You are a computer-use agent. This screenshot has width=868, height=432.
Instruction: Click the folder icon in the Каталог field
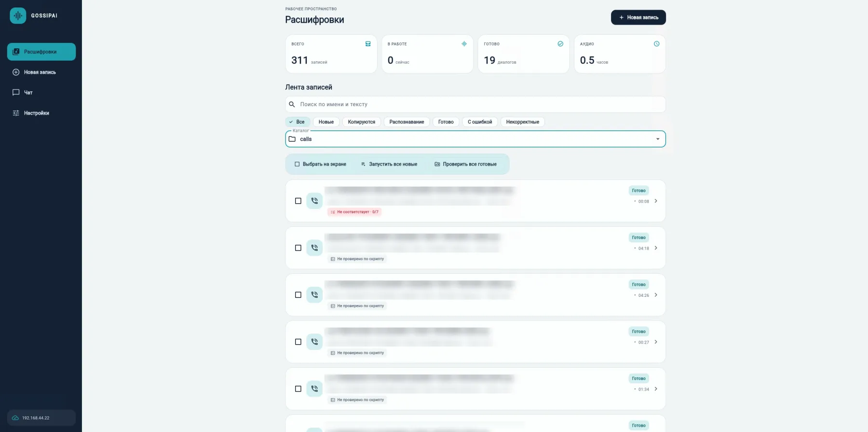coord(292,139)
